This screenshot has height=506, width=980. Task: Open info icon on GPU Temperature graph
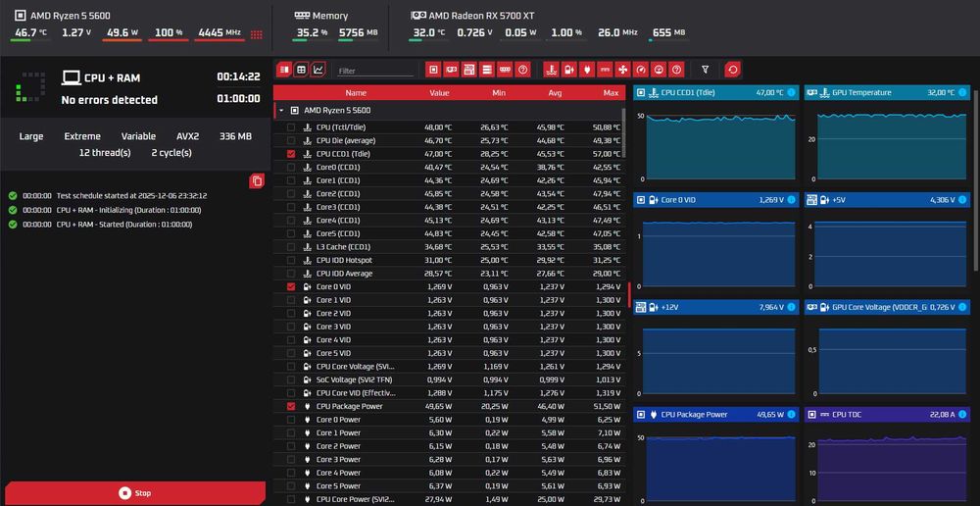point(963,92)
